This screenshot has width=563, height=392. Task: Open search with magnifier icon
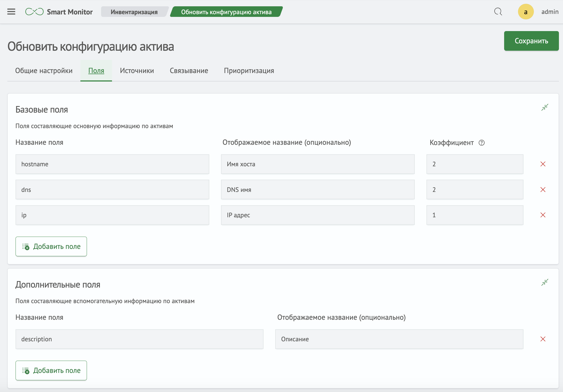[498, 12]
